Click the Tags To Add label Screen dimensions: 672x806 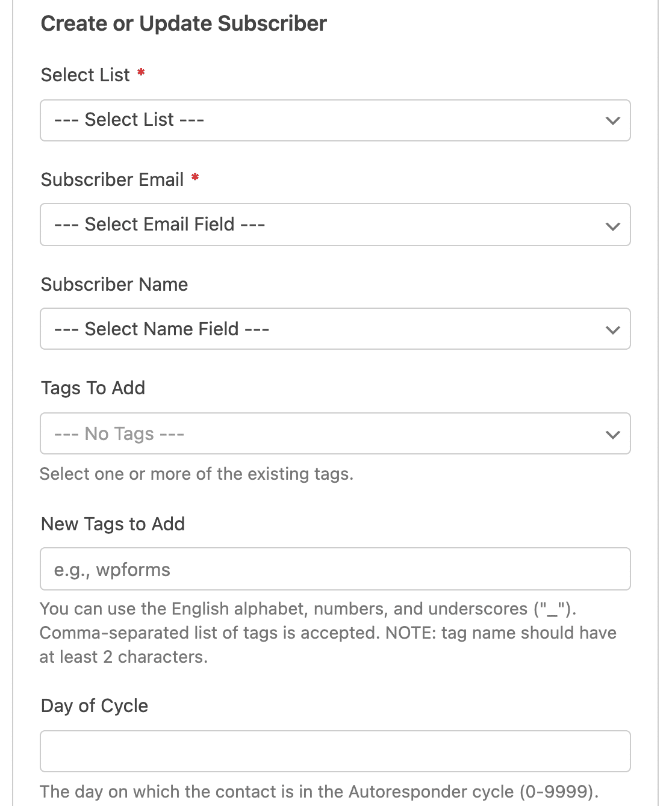tap(93, 388)
